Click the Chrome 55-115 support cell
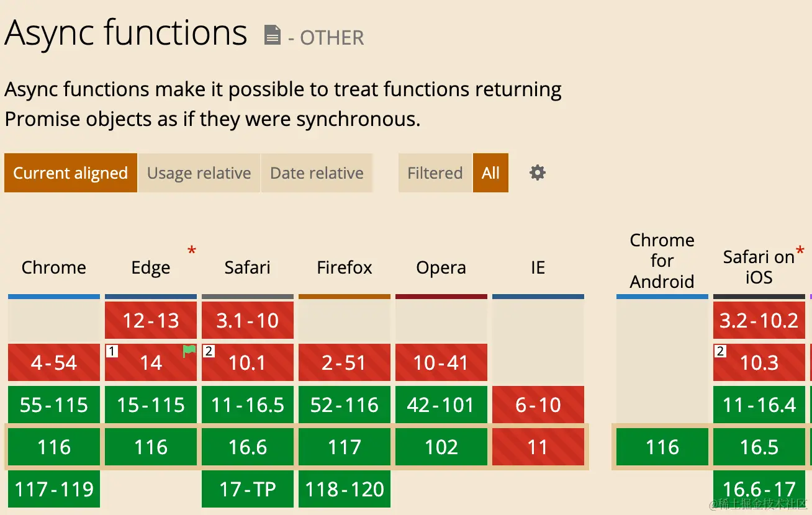Image resolution: width=812 pixels, height=515 pixels. (54, 405)
